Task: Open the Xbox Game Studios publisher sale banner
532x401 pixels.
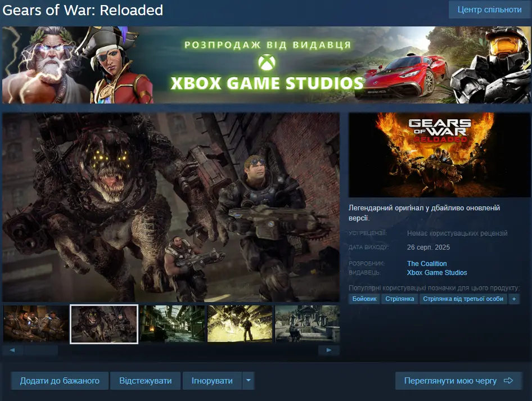Action: point(266,65)
